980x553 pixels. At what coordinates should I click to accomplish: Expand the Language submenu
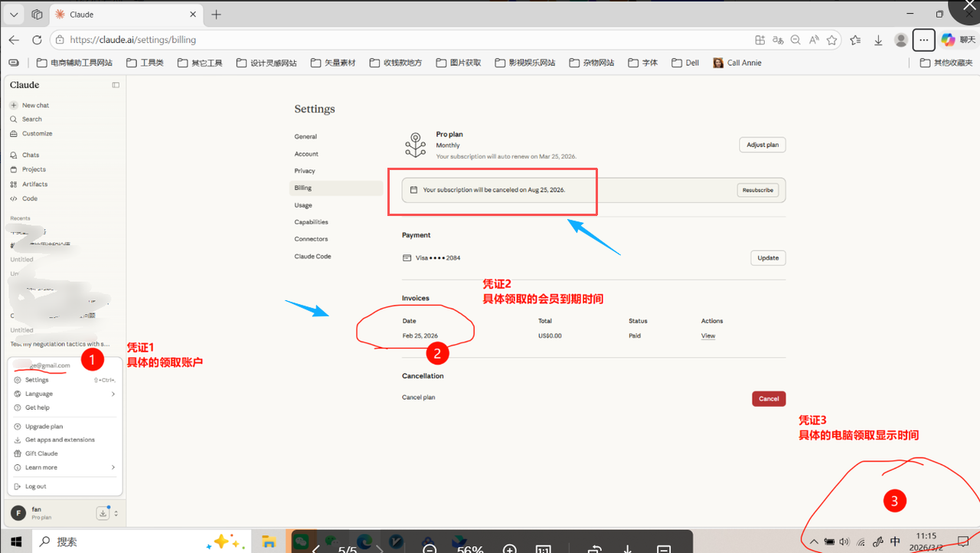point(64,394)
